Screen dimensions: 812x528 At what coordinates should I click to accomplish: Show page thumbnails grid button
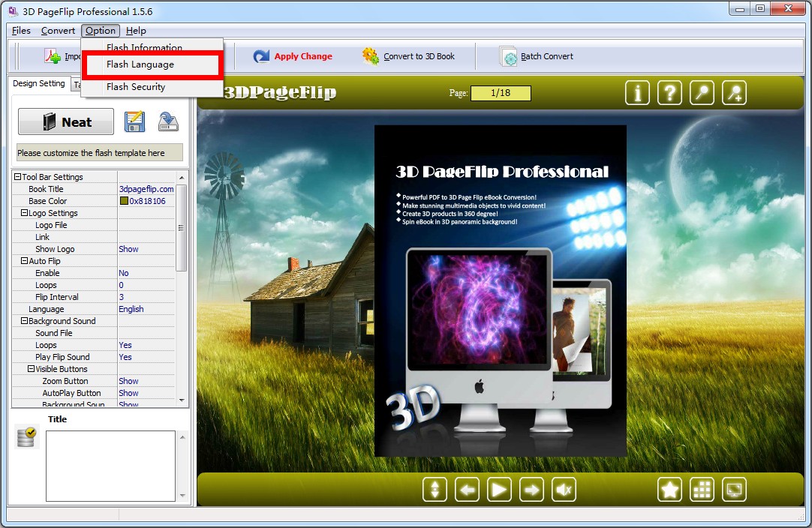(702, 489)
